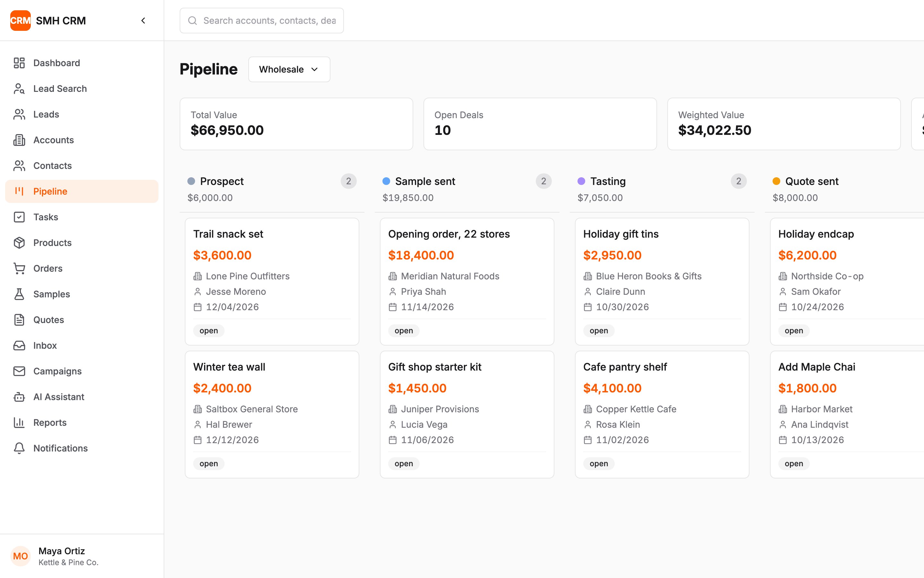Click the Lucia Vega contact name

point(424,424)
